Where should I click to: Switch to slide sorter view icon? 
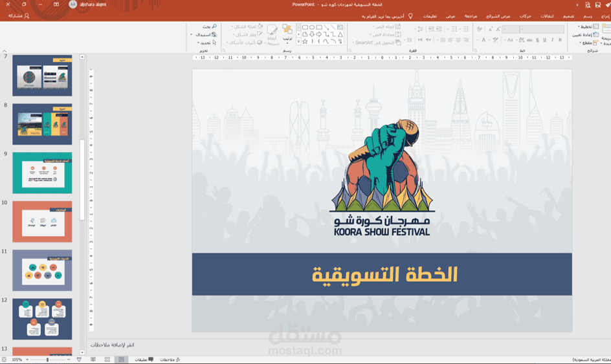pyautogui.click(x=107, y=359)
